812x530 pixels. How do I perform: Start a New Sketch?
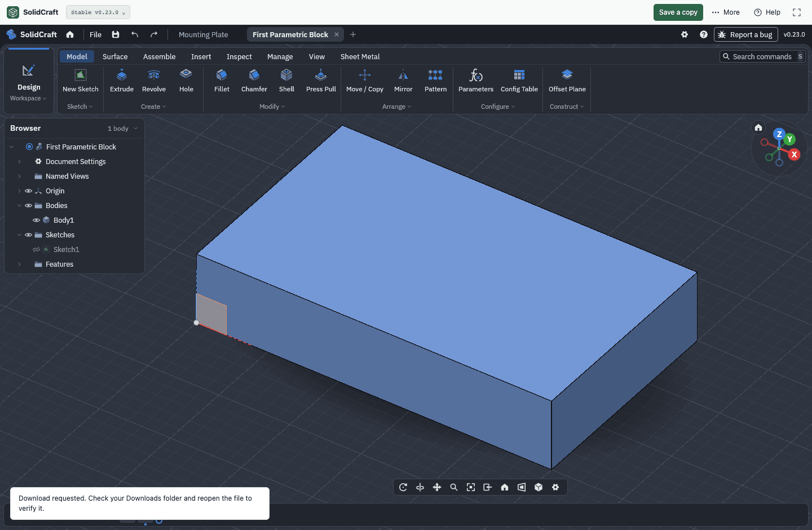[81, 81]
